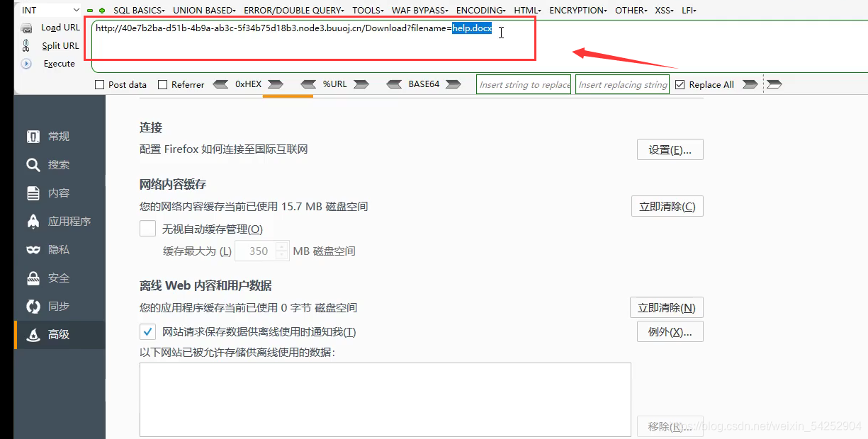Click the BASE64 decode left arrow

(x=395, y=84)
